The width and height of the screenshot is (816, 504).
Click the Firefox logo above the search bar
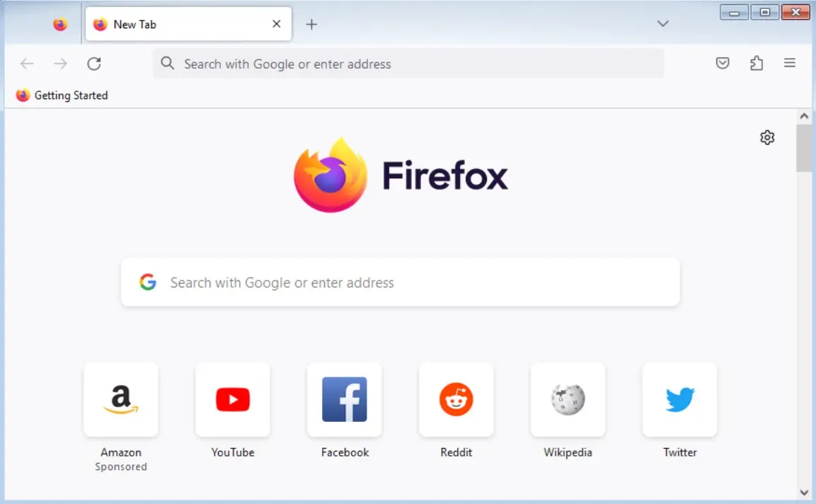click(x=330, y=173)
